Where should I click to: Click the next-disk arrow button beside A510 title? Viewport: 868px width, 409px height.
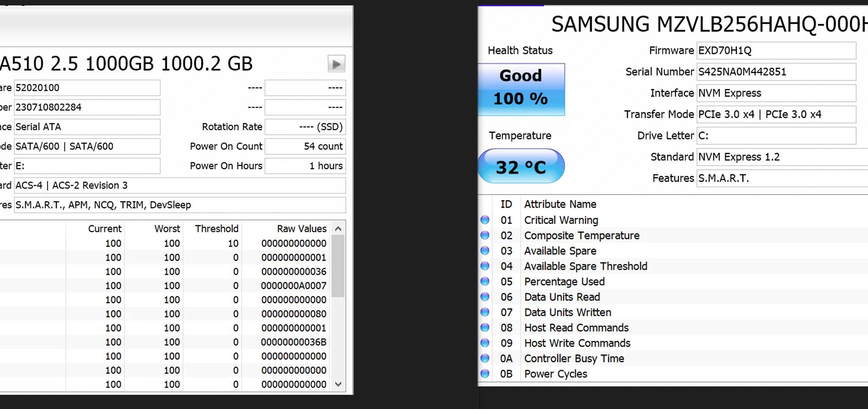point(337,64)
